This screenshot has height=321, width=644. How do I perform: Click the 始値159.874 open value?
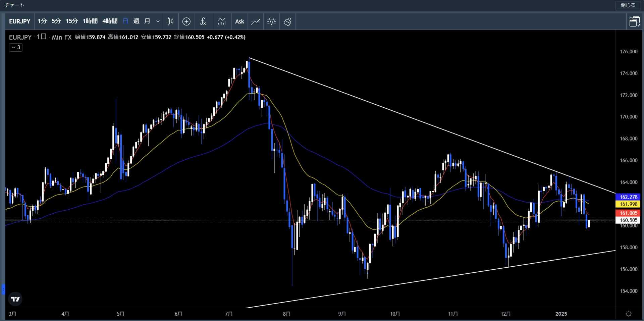pos(90,37)
